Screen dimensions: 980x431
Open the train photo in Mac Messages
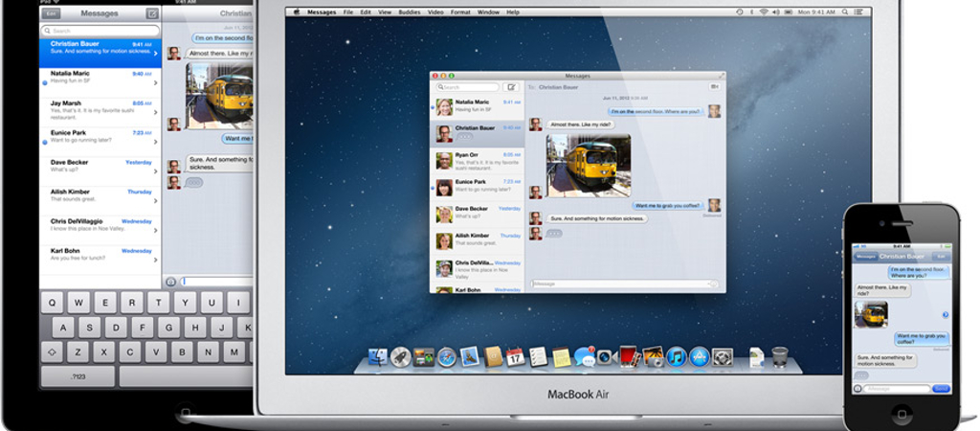[x=589, y=165]
